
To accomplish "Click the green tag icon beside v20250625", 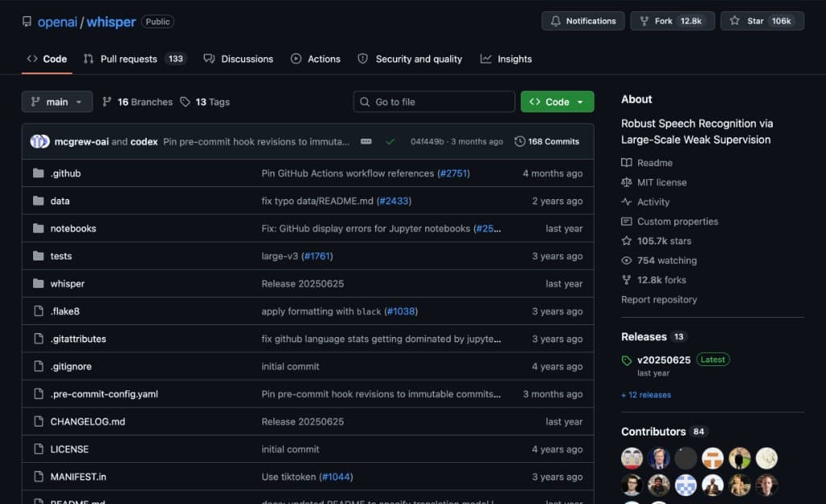I will coord(626,360).
